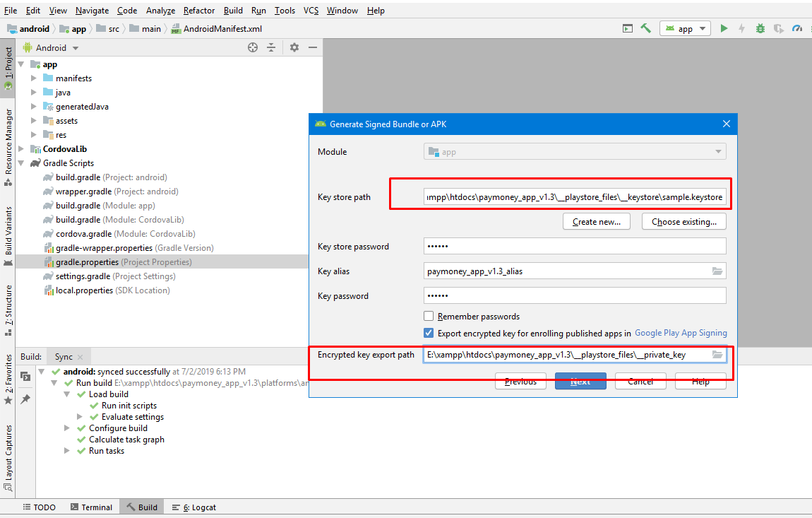Open the Refactor menu

point(199,11)
